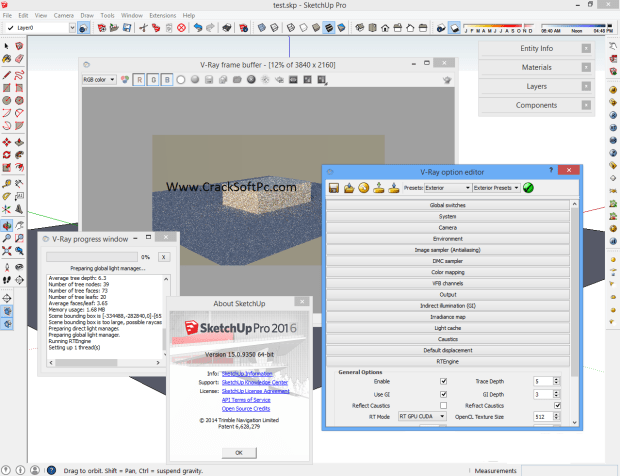Click the V-Ray progress bar
The width and height of the screenshot is (620, 476).
[92, 257]
